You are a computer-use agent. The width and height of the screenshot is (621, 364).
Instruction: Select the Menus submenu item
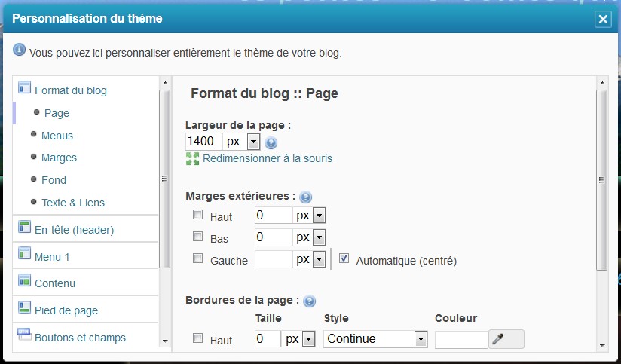pos(57,136)
